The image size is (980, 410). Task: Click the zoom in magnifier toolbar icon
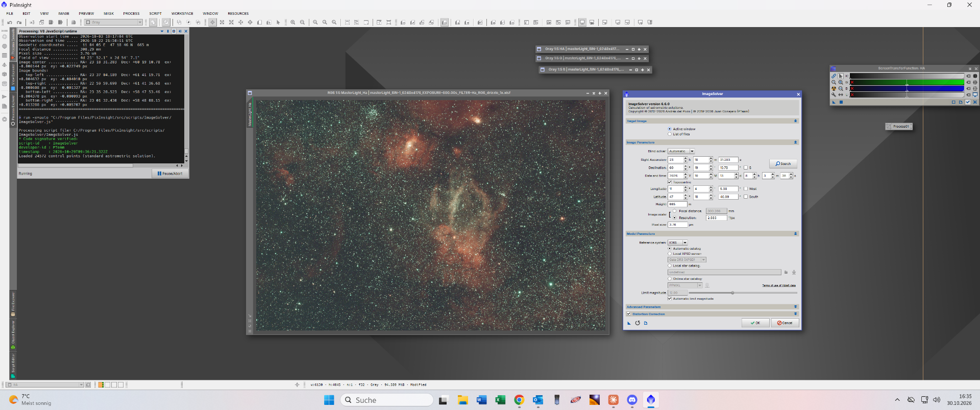point(293,22)
